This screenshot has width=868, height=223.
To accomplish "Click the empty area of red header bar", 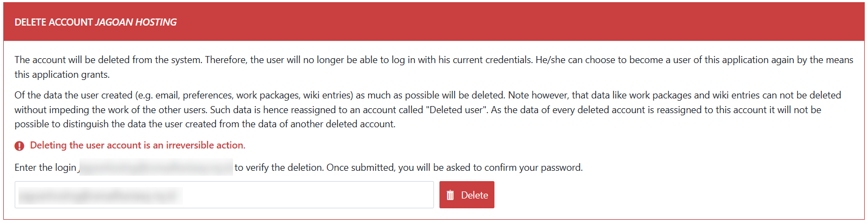I will tap(517, 22).
